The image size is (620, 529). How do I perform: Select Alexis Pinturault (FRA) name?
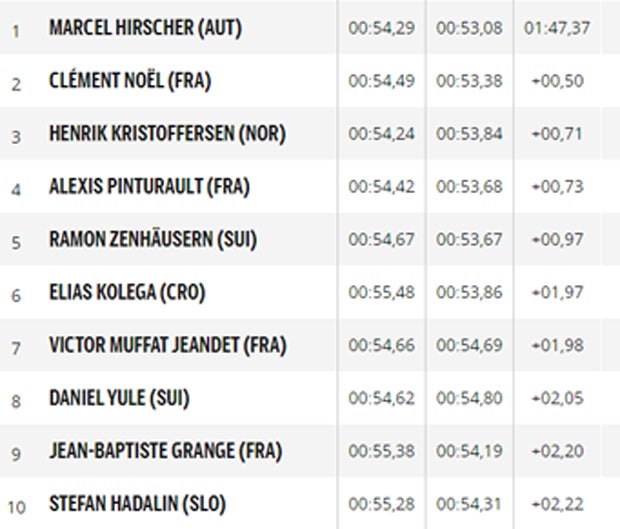point(149,187)
